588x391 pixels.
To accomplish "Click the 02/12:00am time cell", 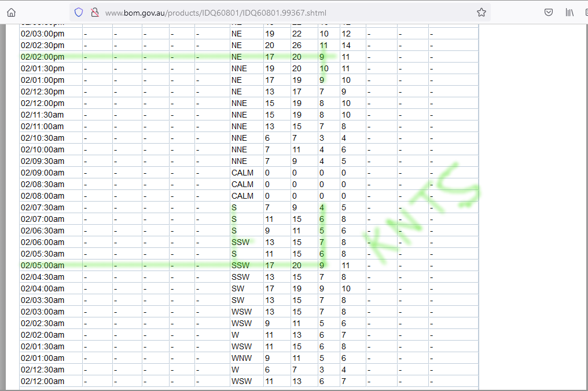I will (x=43, y=381).
